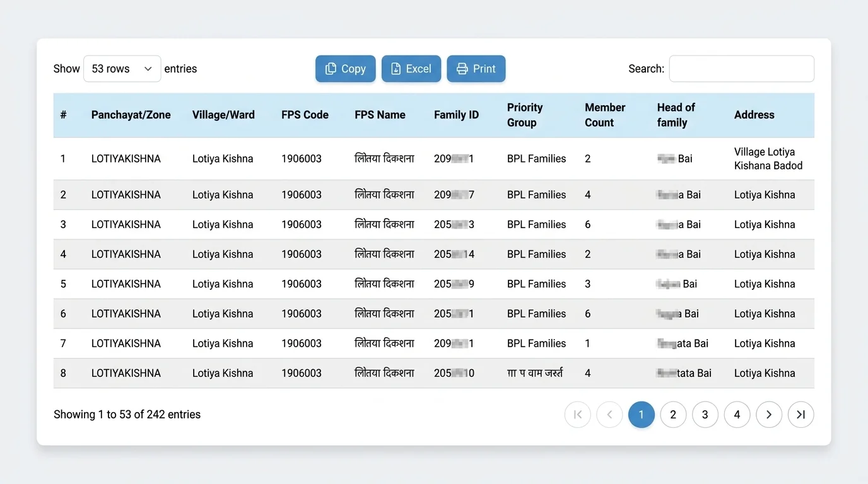
Task: Sort by the Priority Group column header
Action: click(x=525, y=115)
